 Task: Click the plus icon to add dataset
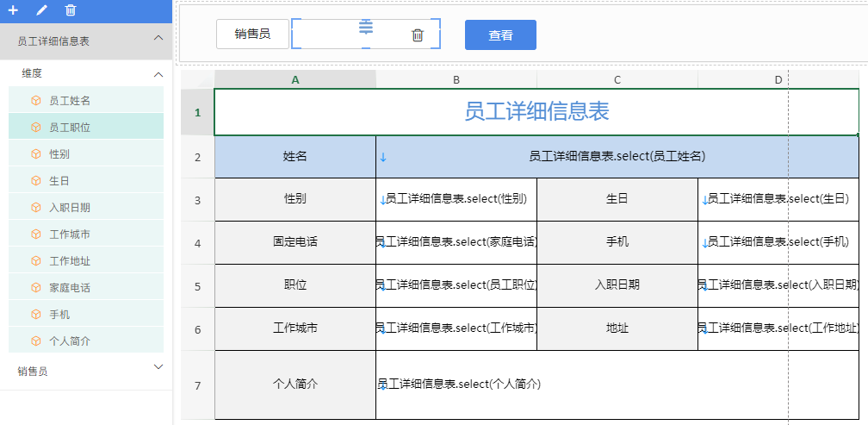(13, 10)
